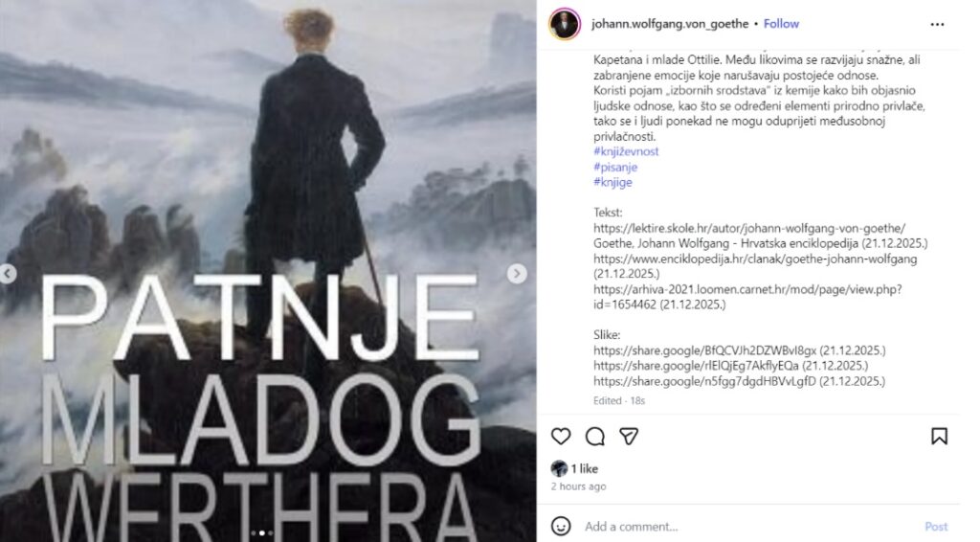Save post with the bookmark icon

[939, 437]
